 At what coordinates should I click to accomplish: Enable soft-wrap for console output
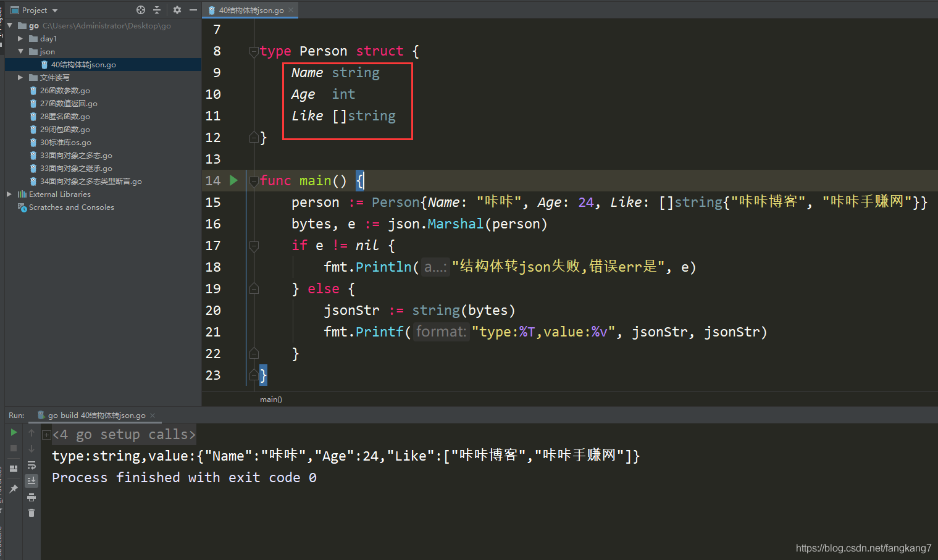31,465
